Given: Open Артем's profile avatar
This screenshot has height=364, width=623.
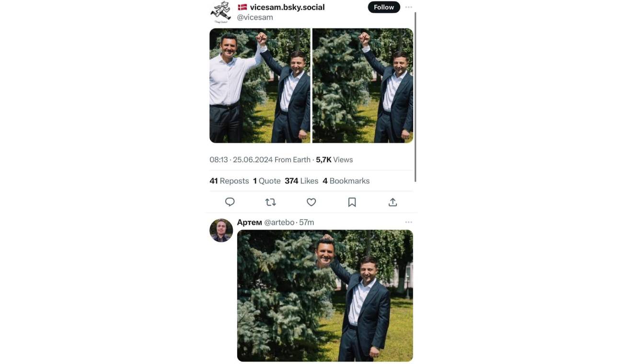Looking at the screenshot, I should click(x=221, y=230).
